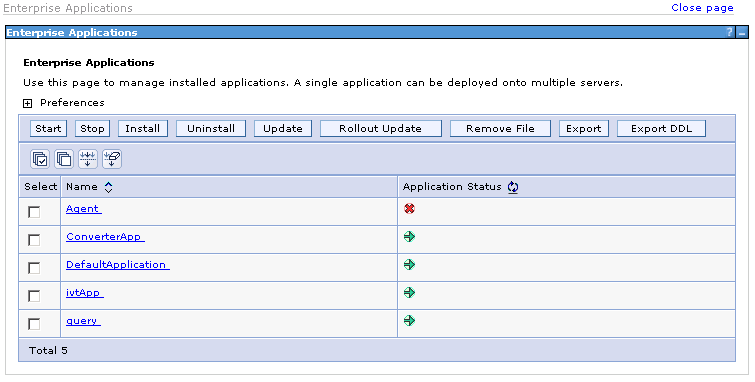Click the Select All Items icon

[40, 159]
